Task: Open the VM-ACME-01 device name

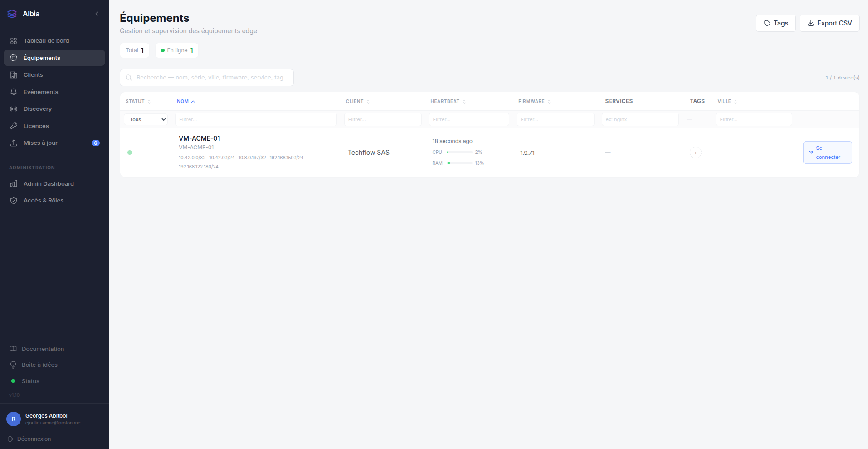Action: pyautogui.click(x=200, y=138)
